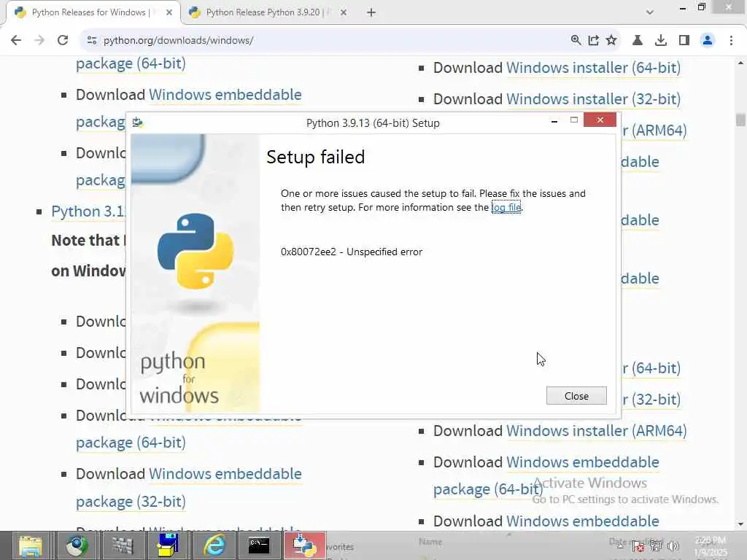Click top Windows installer (32-bit) link
747x560 pixels.
(x=593, y=99)
